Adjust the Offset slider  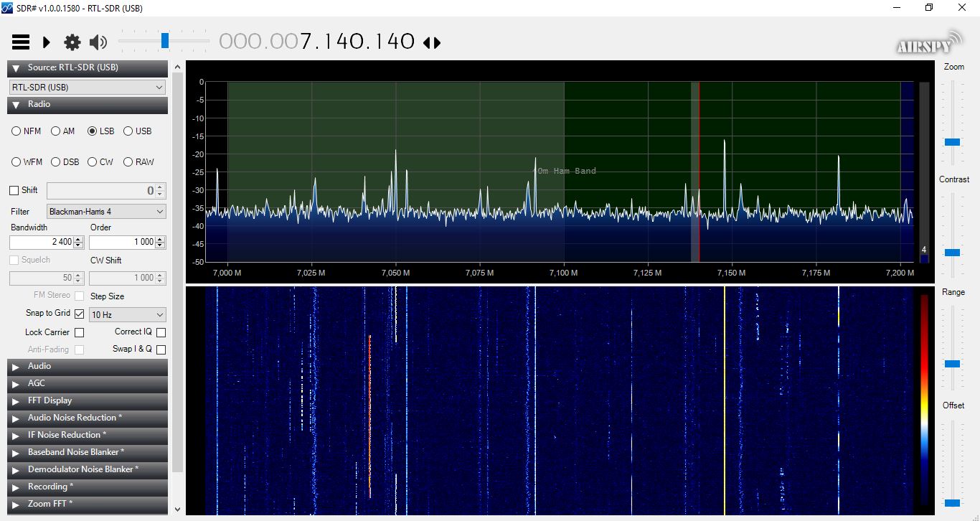point(953,503)
